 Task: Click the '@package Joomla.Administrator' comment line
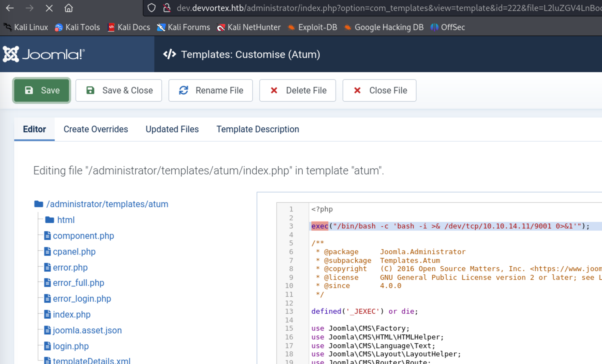click(x=390, y=252)
